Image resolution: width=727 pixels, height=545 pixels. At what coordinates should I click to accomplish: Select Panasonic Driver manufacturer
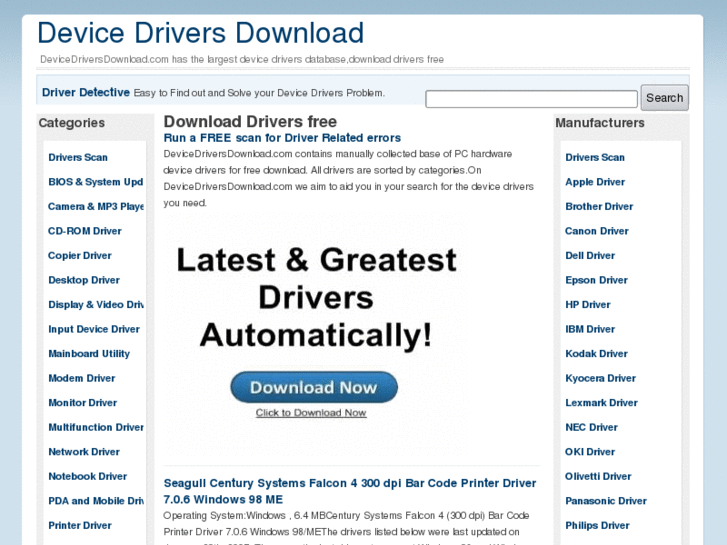click(x=606, y=501)
